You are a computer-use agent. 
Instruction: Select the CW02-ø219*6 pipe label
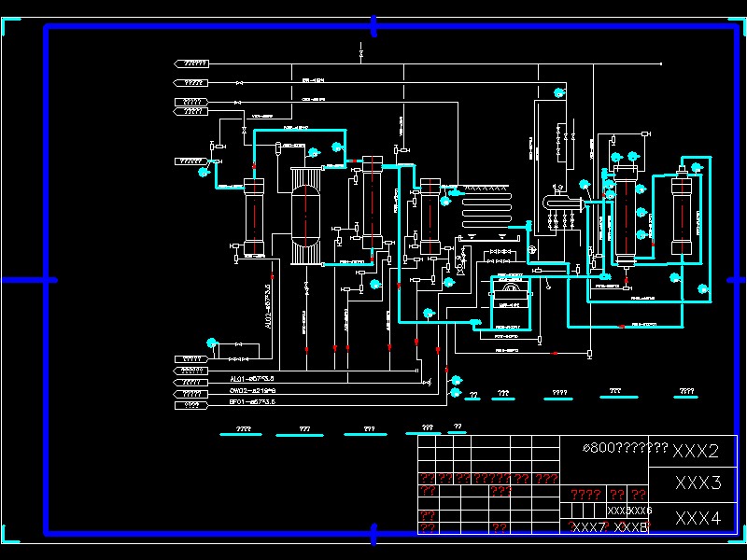point(252,390)
